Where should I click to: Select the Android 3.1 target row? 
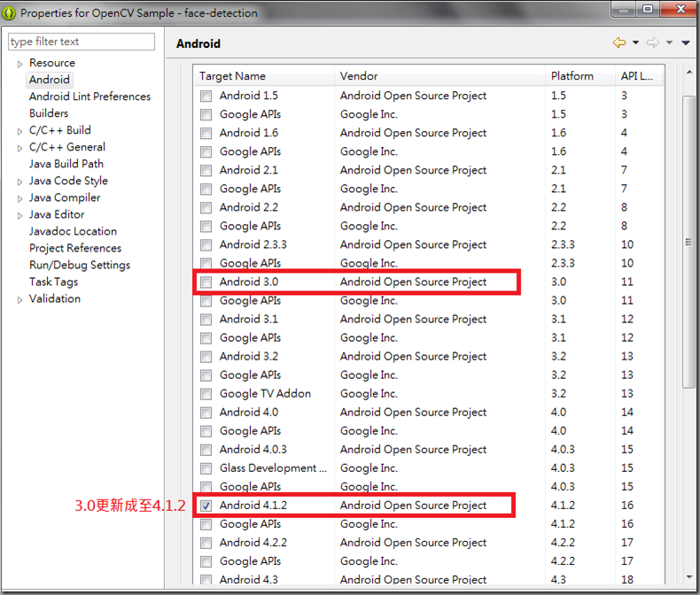(x=429, y=320)
